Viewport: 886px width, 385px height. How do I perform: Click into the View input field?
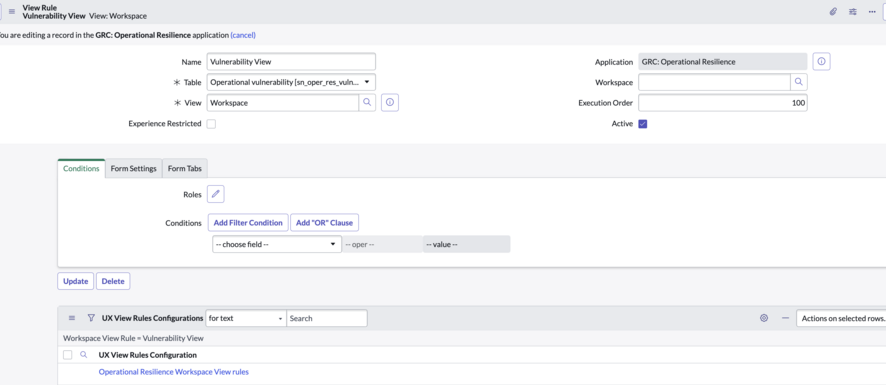point(283,103)
